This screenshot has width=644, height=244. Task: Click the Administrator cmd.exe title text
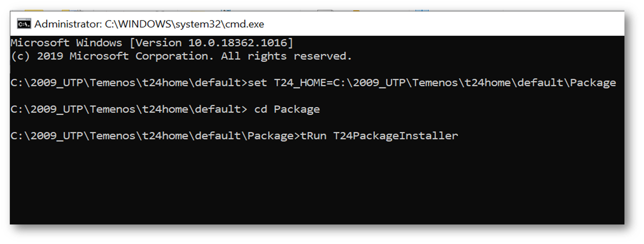click(149, 24)
